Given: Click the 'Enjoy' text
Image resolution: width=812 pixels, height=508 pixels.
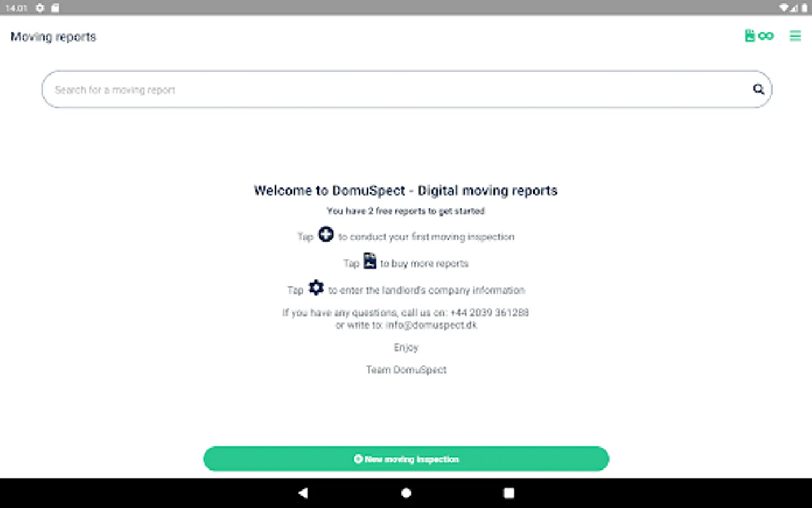Looking at the screenshot, I should point(406,348).
